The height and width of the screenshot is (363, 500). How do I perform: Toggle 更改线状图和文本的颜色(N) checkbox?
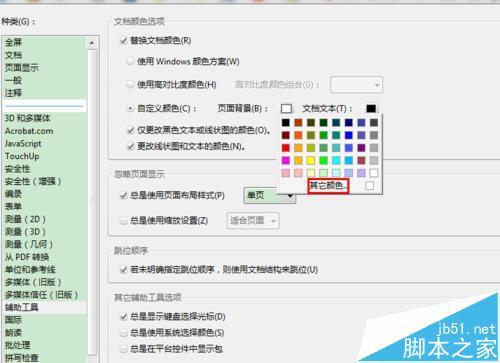click(x=131, y=146)
